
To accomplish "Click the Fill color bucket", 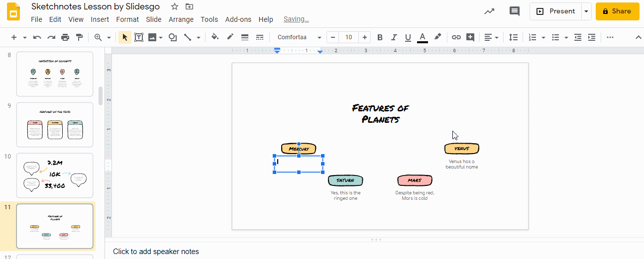I will click(215, 37).
